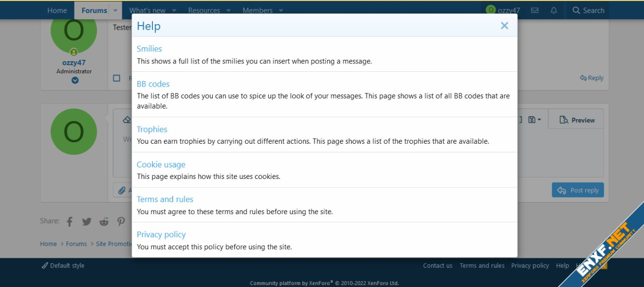View the Trophies list page
The height and width of the screenshot is (287, 644).
pyautogui.click(x=152, y=129)
